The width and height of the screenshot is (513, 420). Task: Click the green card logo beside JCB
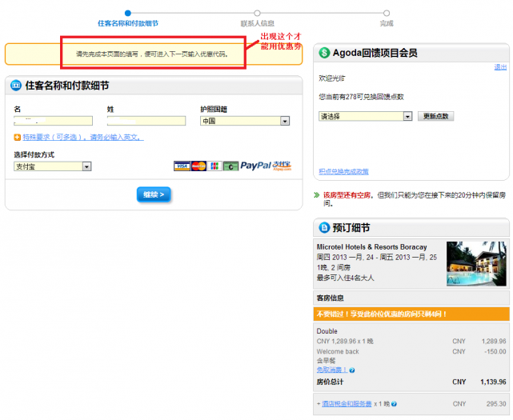pyautogui.click(x=230, y=166)
